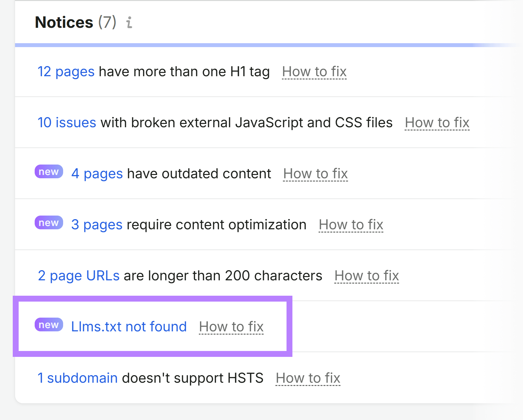Click the text 'require content optimization'

(217, 225)
